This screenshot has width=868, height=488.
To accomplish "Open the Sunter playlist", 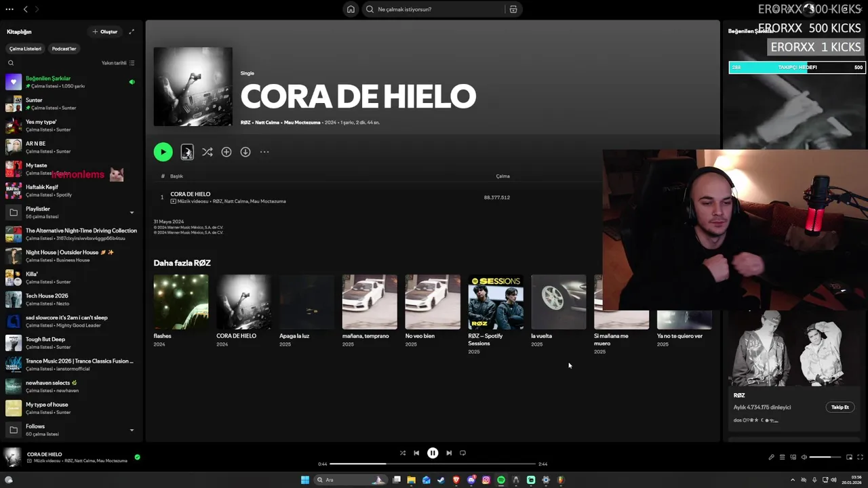I will pos(71,104).
